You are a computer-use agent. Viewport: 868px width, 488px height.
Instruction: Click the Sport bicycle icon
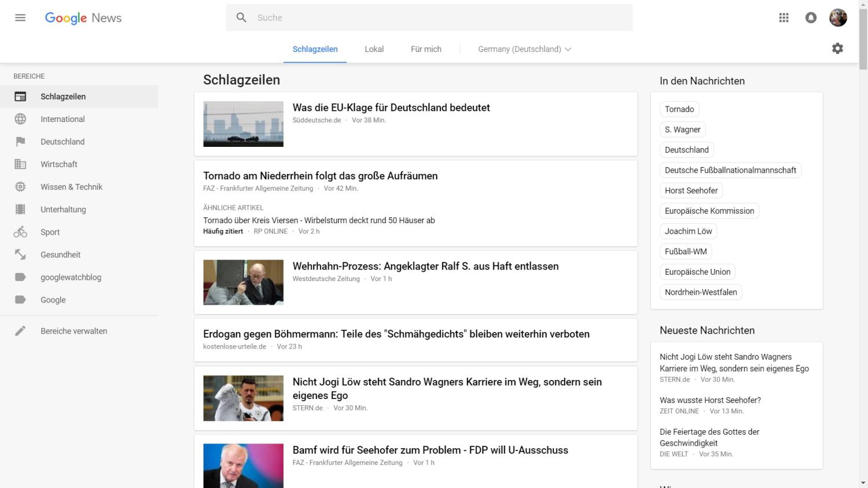pyautogui.click(x=20, y=232)
